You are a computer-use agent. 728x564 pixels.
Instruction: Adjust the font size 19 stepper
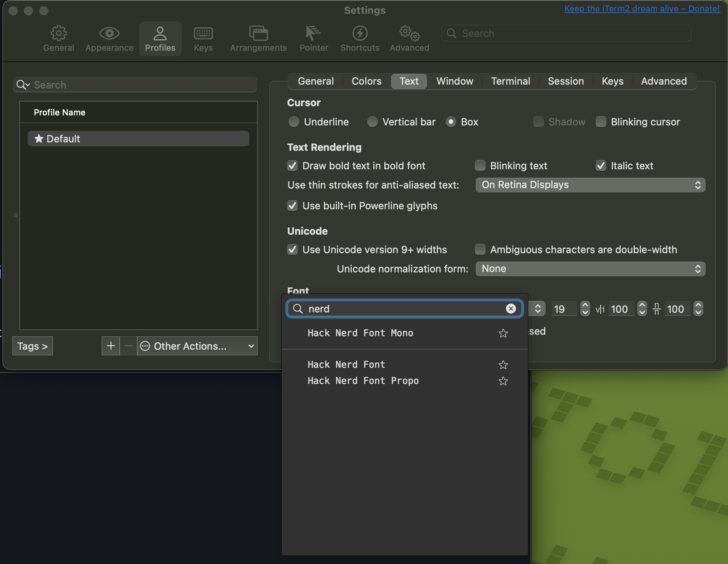[x=585, y=309]
